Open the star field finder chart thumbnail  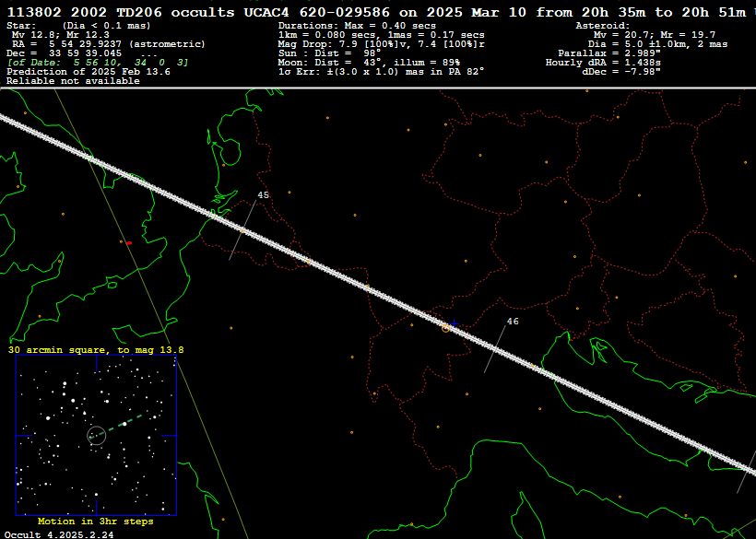97,436
